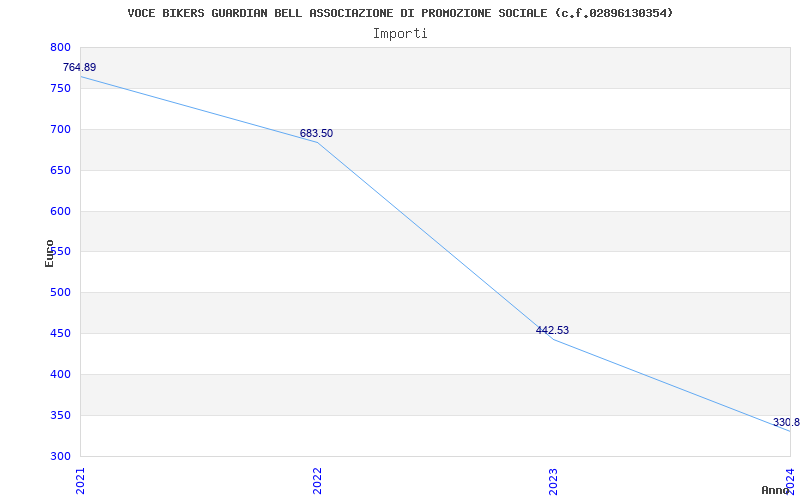The width and height of the screenshot is (800, 500).
Task: Select the 442.53 data label
Action: click(x=552, y=330)
